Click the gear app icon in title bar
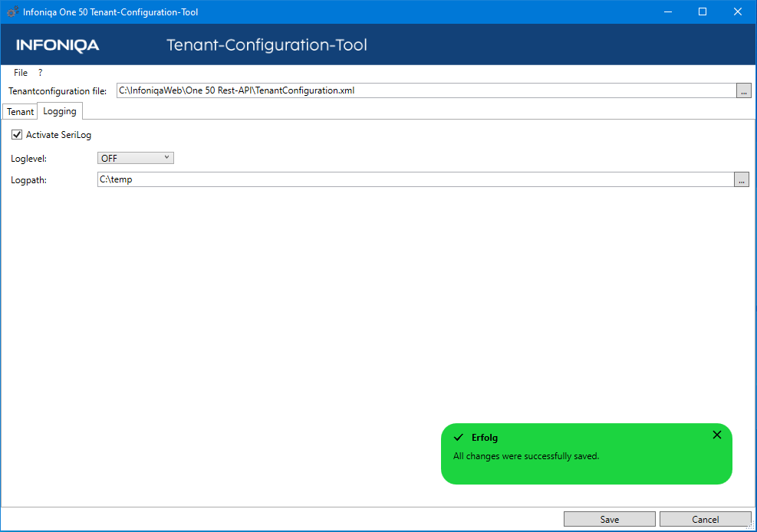Image resolution: width=757 pixels, height=532 pixels. (12, 12)
